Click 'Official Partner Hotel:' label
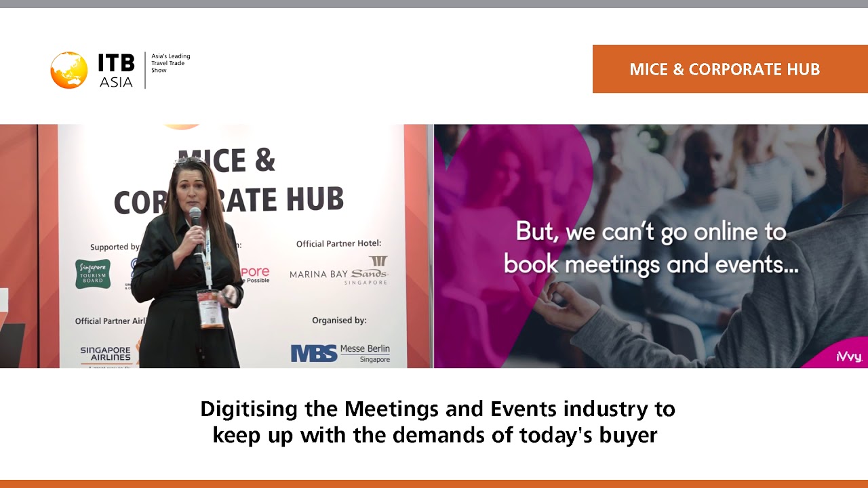868x488 pixels. pos(339,243)
